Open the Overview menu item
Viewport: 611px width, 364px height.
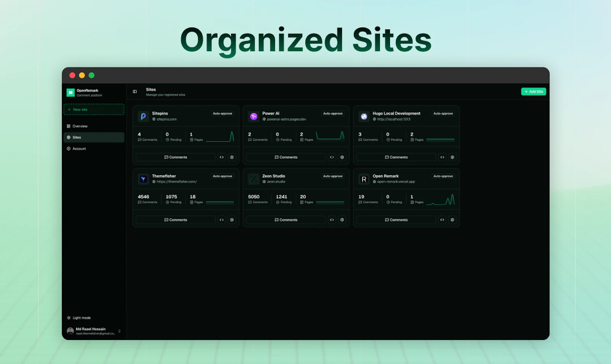[94, 126]
